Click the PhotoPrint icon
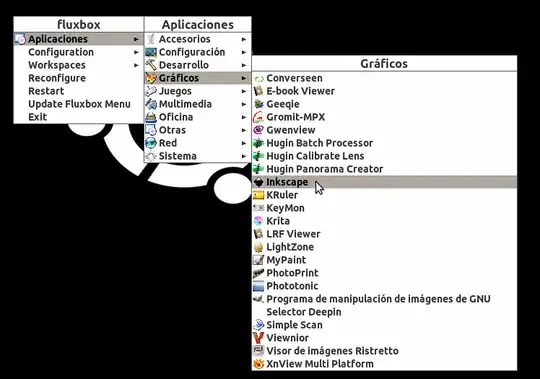This screenshot has height=379, width=540. click(x=258, y=273)
